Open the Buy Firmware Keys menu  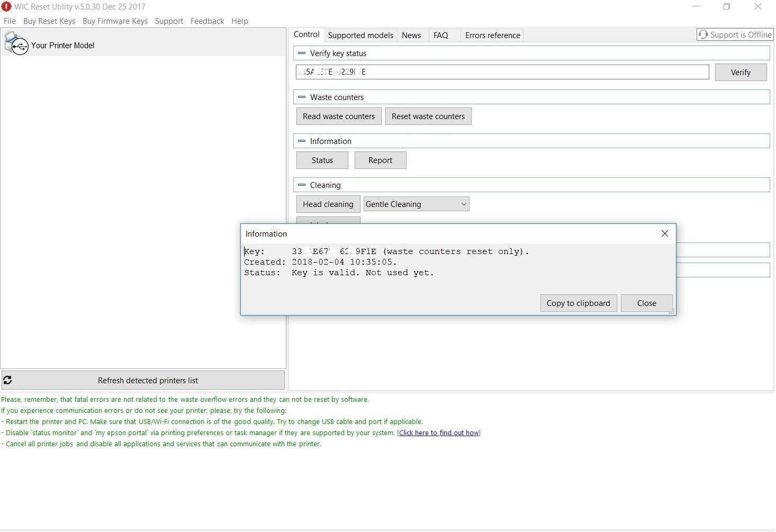[x=115, y=21]
